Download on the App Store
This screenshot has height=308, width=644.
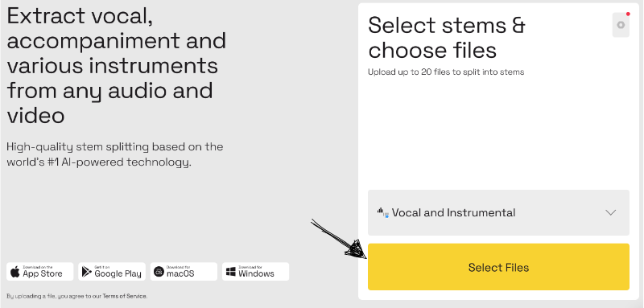[x=39, y=272]
